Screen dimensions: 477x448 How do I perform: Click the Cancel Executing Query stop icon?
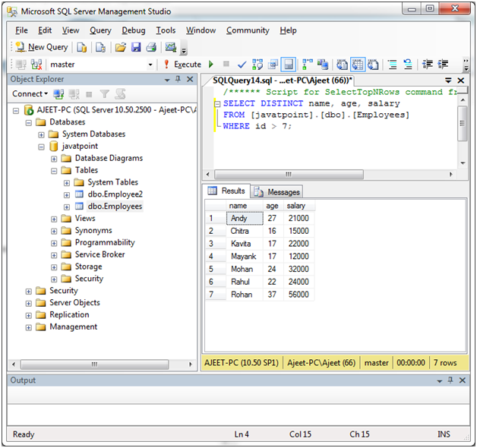[x=226, y=64]
